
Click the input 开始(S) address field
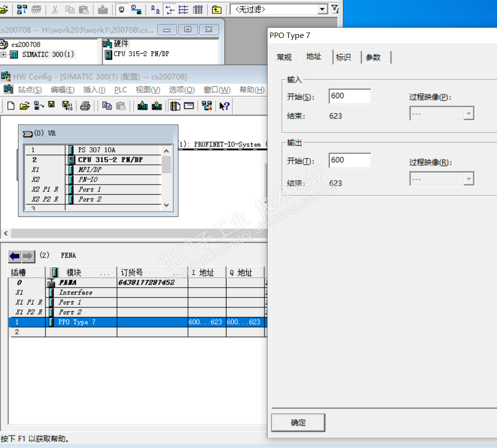(349, 96)
